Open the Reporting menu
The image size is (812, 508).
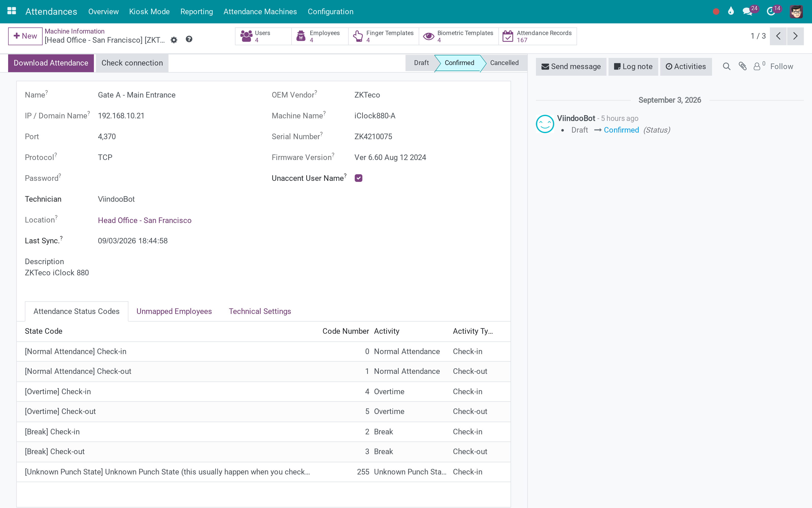pyautogui.click(x=197, y=11)
